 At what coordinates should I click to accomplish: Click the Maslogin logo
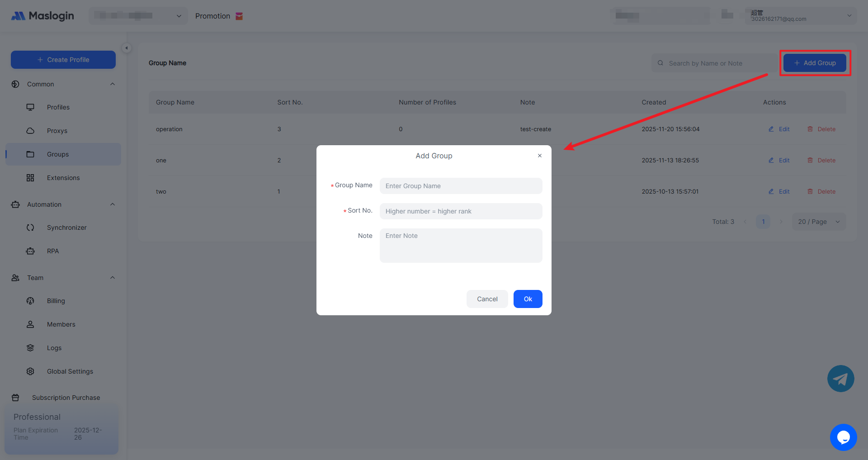(42, 16)
